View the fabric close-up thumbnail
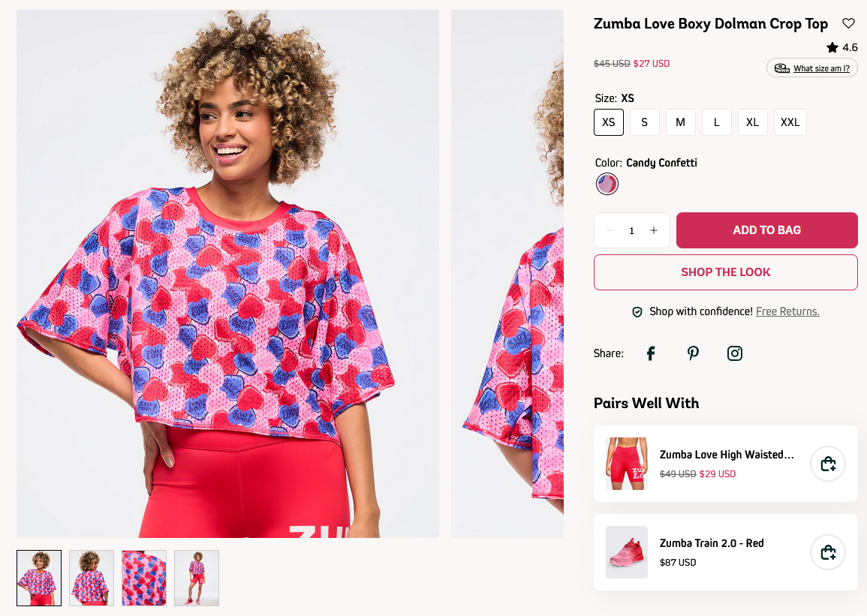 144,578
